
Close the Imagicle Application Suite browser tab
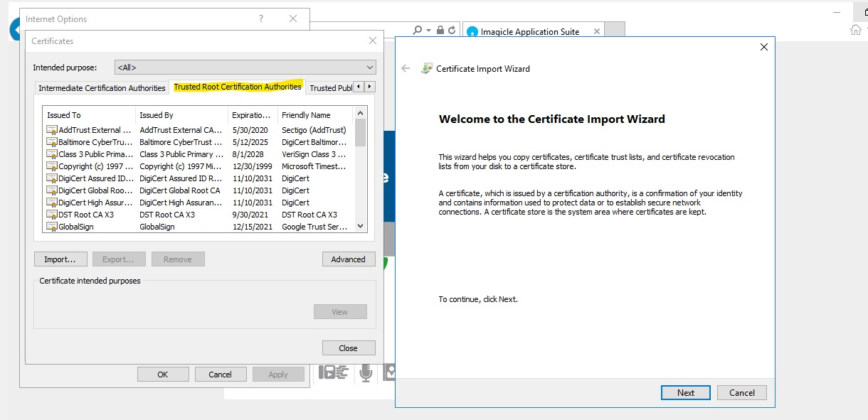(x=596, y=31)
